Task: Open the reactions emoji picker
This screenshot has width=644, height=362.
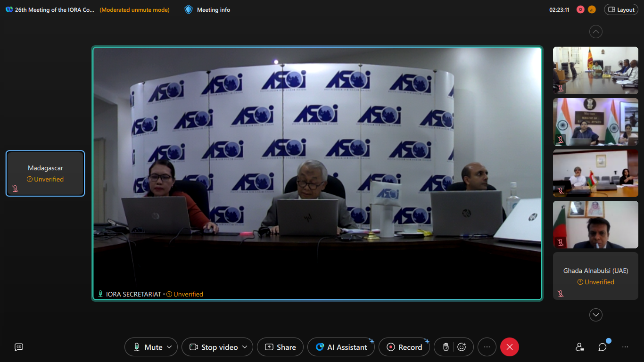Action: pyautogui.click(x=462, y=347)
